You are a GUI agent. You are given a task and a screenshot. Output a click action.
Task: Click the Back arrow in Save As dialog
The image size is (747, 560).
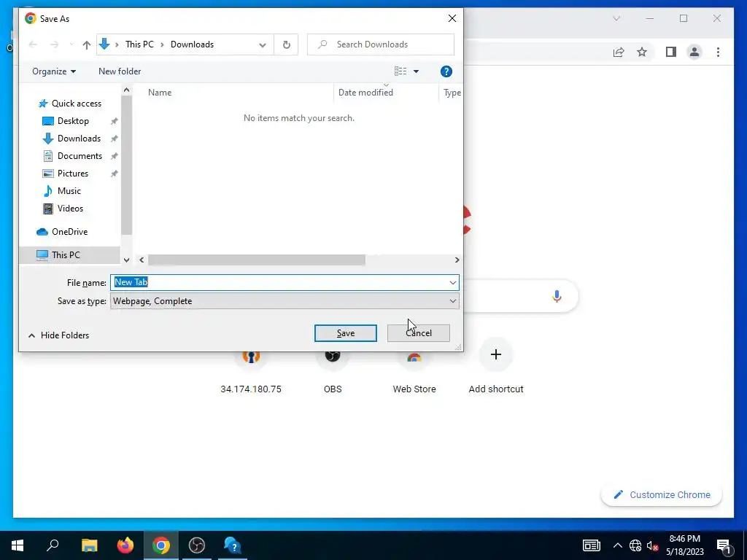[33, 44]
